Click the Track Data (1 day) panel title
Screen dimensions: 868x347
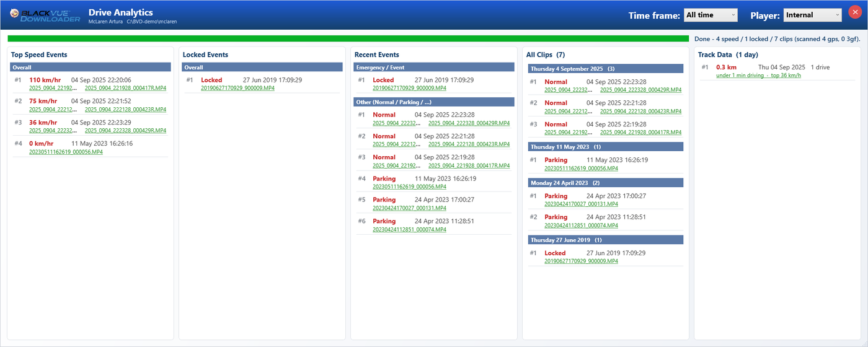728,55
